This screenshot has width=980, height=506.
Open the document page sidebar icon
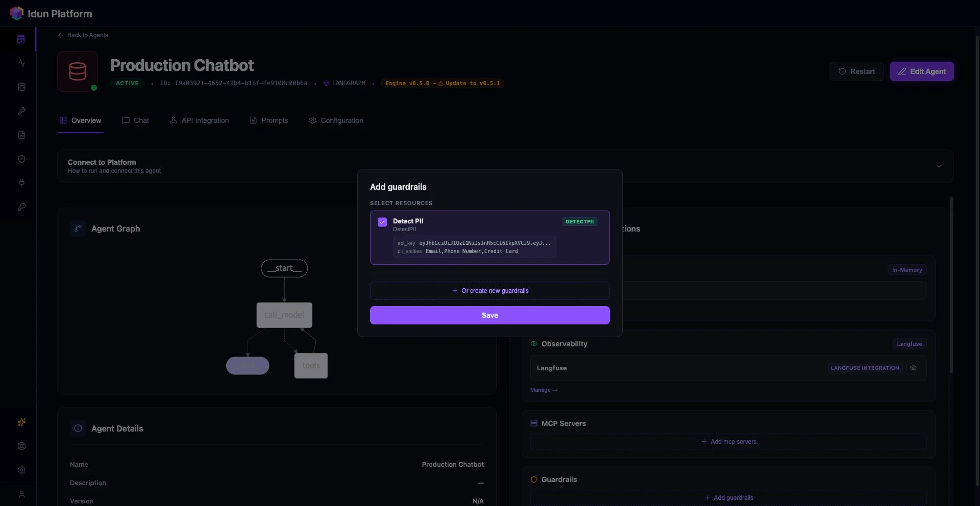(21, 135)
